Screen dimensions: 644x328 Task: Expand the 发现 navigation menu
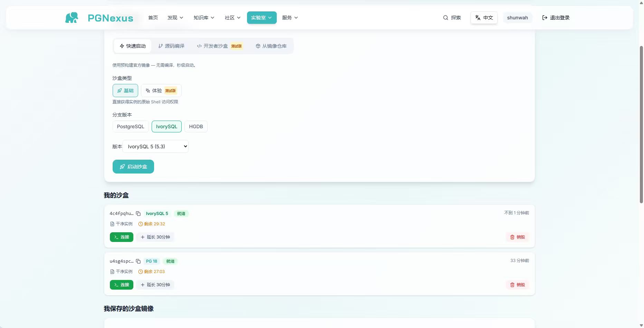click(x=175, y=18)
